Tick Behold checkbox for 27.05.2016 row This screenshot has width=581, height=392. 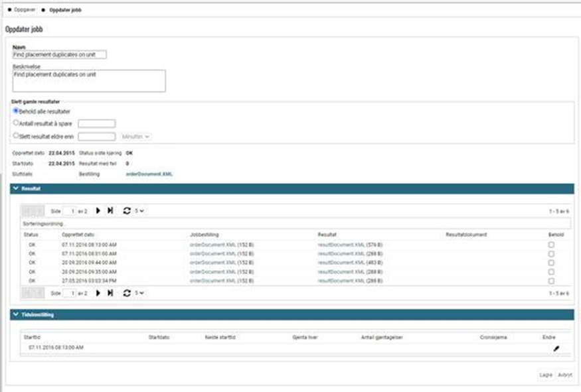tap(551, 281)
